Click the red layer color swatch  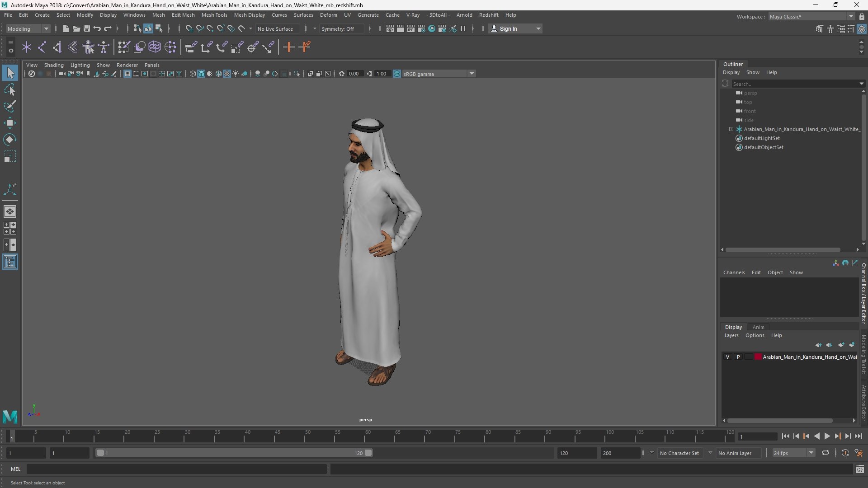pyautogui.click(x=758, y=357)
